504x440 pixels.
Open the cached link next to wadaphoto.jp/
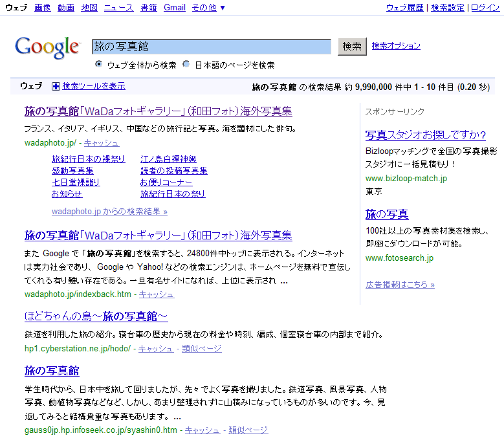[x=102, y=143]
